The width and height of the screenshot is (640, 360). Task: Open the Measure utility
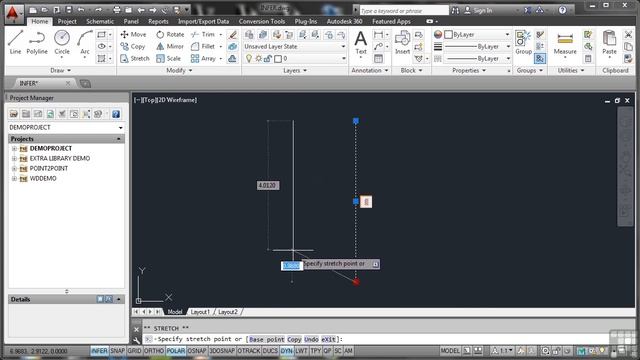click(x=565, y=42)
